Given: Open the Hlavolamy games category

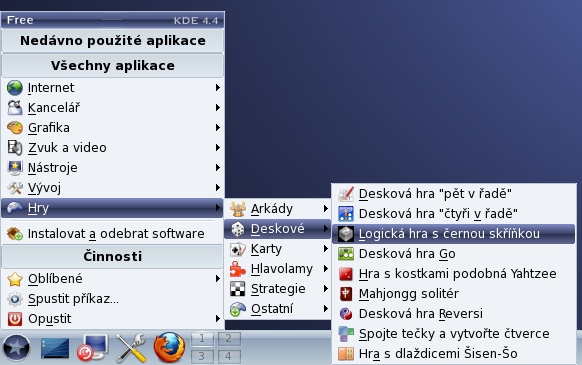Looking at the screenshot, I should point(278,269).
